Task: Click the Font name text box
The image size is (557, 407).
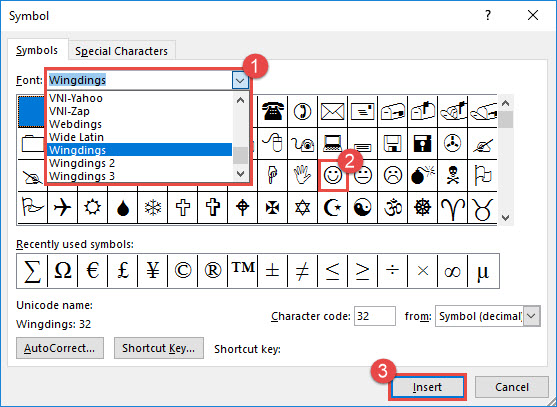Action: [x=140, y=80]
